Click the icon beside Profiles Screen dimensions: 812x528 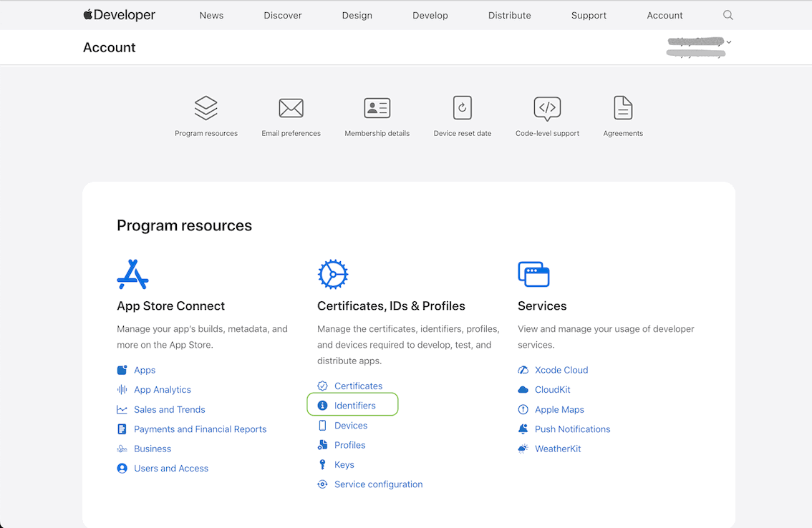pyautogui.click(x=323, y=445)
